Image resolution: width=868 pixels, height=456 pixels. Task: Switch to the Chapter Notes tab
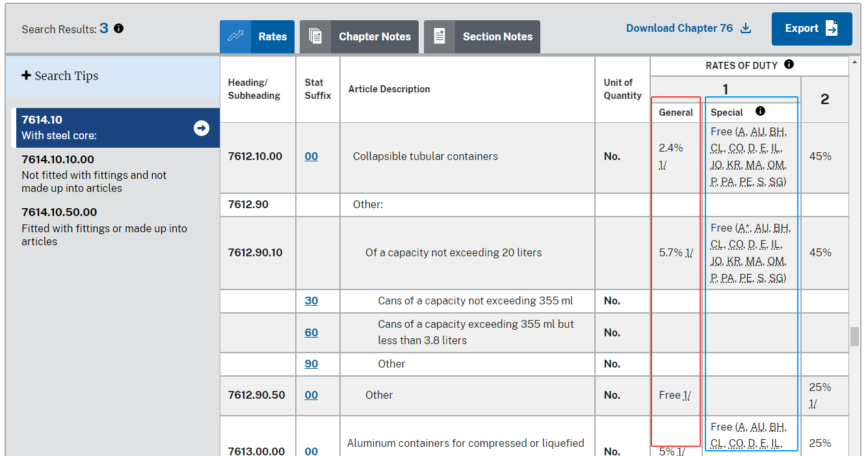tap(374, 36)
